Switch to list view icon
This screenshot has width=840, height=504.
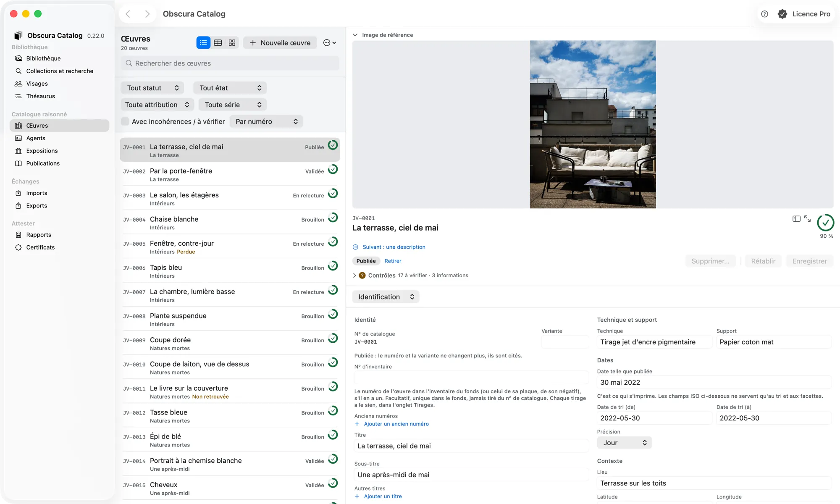[x=203, y=43]
